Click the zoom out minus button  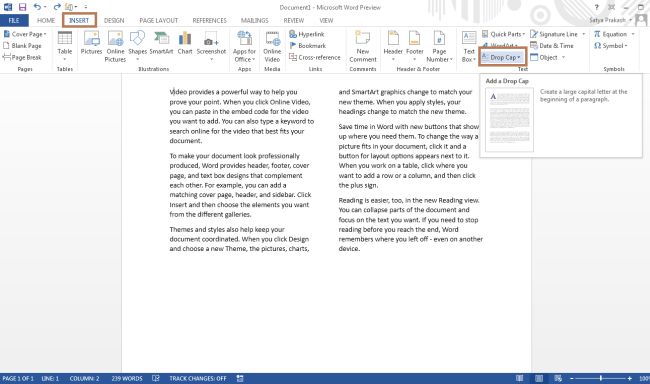click(572, 378)
